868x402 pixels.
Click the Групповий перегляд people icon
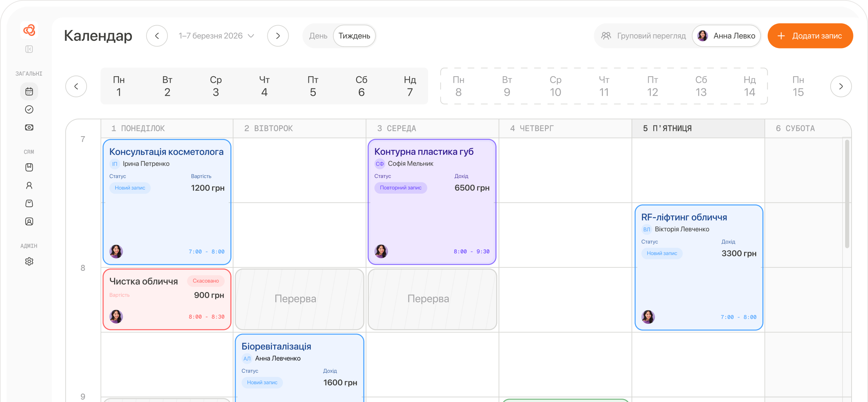(606, 36)
